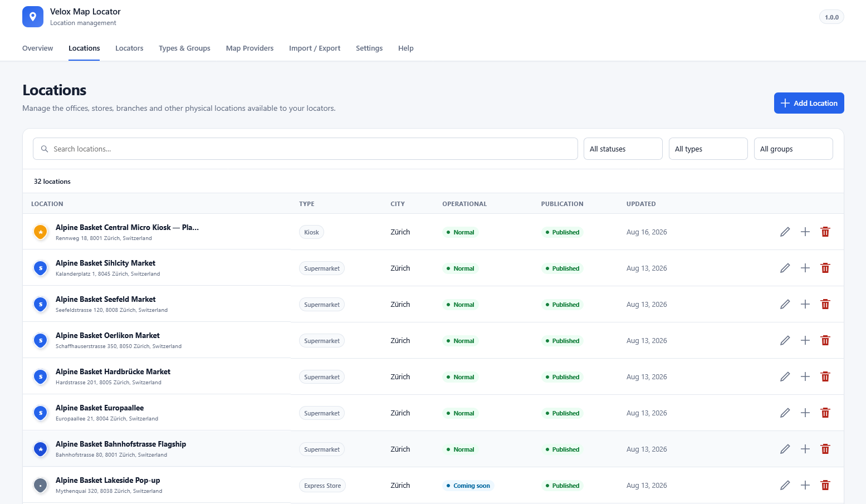The height and width of the screenshot is (504, 866).
Task: Open the Settings tab
Action: coord(369,48)
